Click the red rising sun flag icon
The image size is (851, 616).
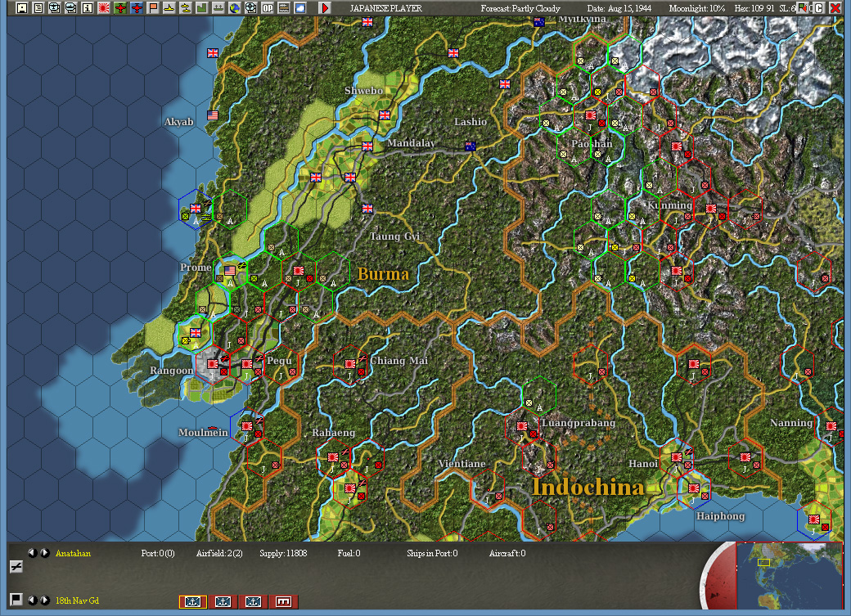pos(104,8)
